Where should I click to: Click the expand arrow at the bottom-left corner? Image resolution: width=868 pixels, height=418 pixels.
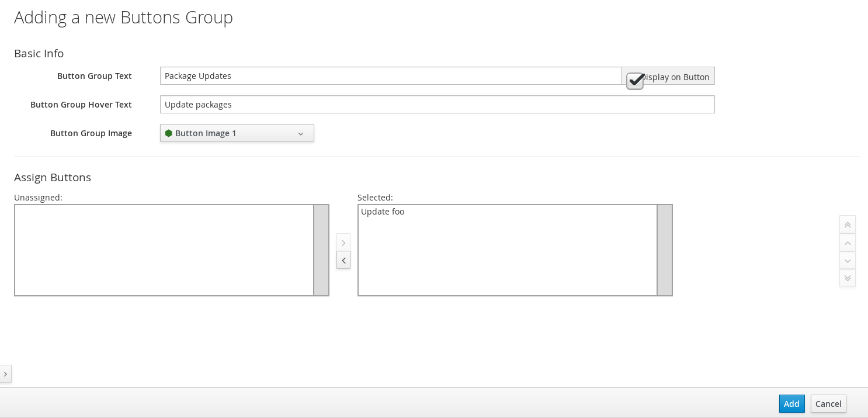coord(5,374)
